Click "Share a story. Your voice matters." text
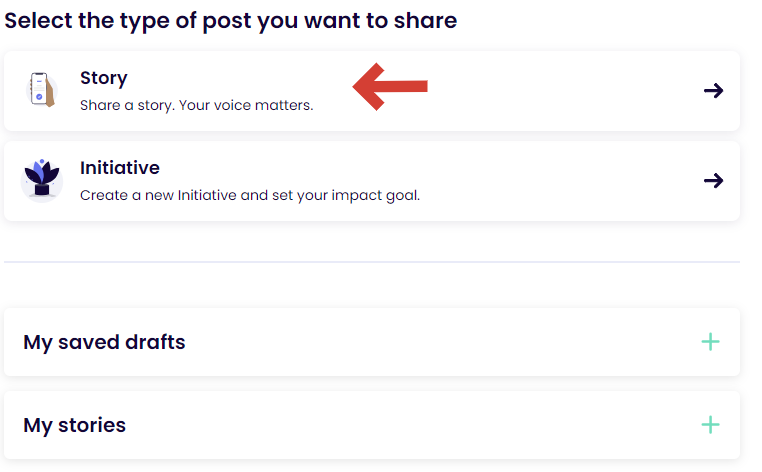This screenshot has height=472, width=762. [196, 104]
